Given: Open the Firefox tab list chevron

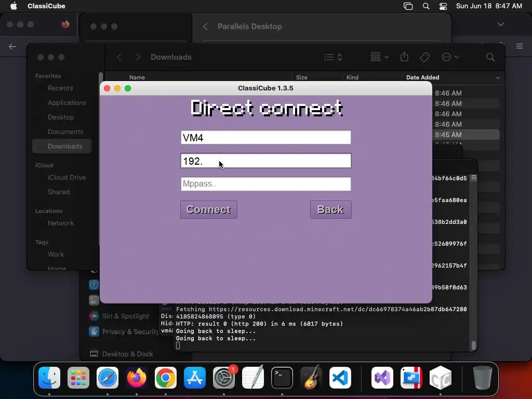Looking at the screenshot, I should click(500, 24).
